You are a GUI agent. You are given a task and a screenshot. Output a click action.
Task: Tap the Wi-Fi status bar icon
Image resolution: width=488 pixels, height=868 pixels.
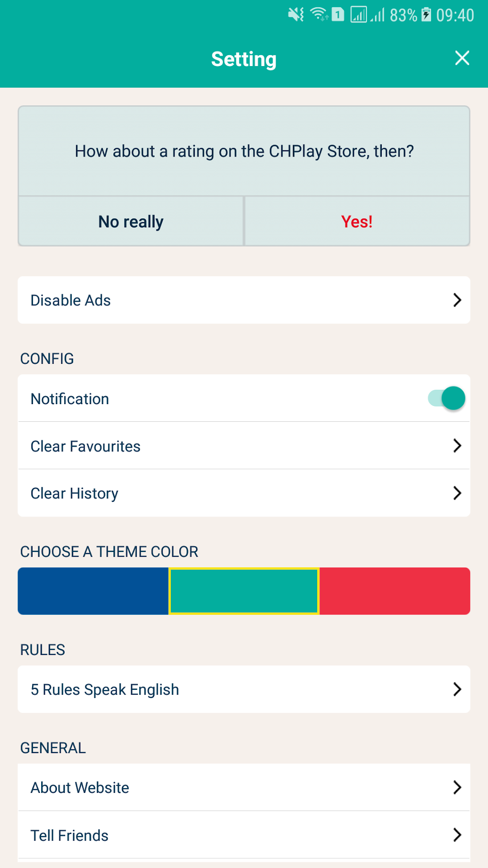319,14
